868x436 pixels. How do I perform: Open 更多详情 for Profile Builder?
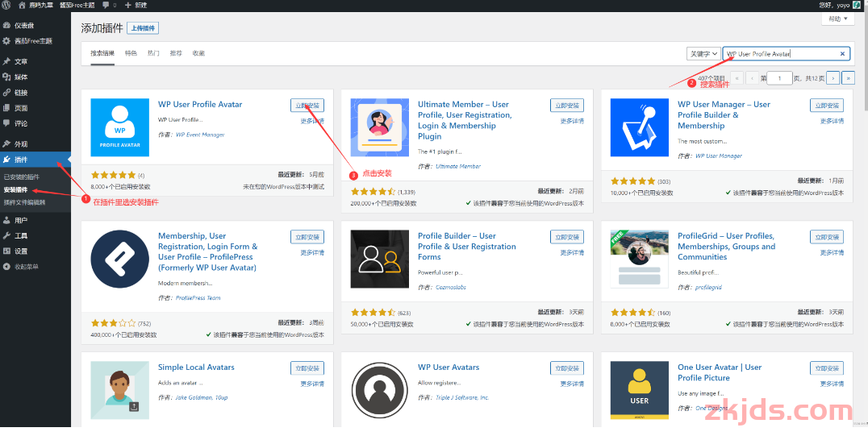tap(572, 252)
